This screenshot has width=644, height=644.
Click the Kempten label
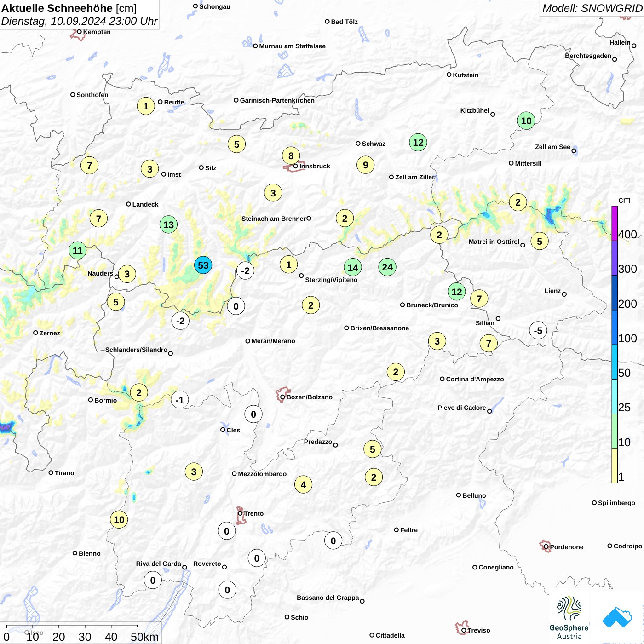coord(97,32)
